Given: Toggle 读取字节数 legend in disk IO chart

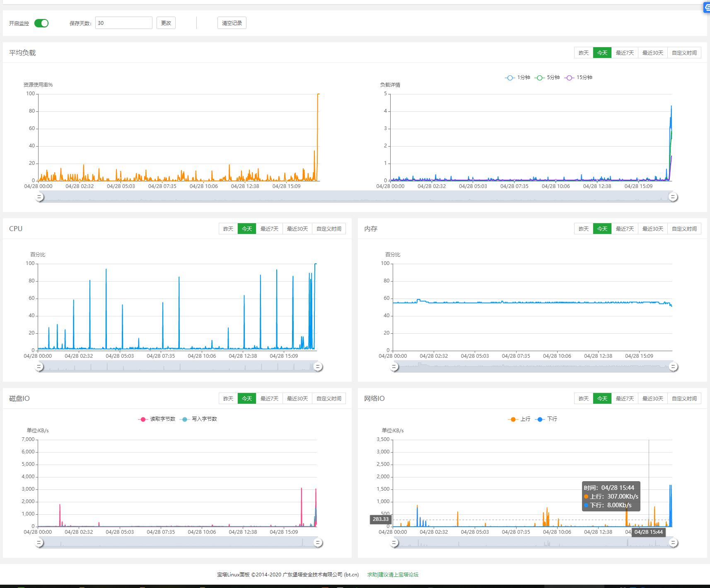Looking at the screenshot, I should [x=143, y=419].
